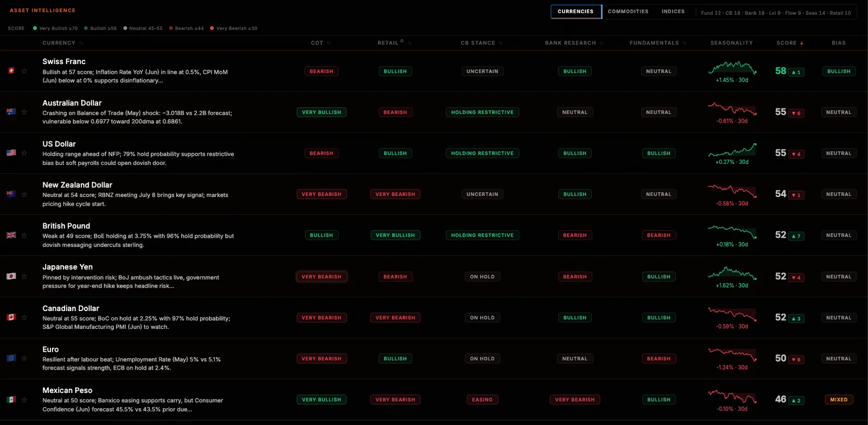Open the Australian Dollar currency name
This screenshot has width=868, height=425.
[72, 103]
